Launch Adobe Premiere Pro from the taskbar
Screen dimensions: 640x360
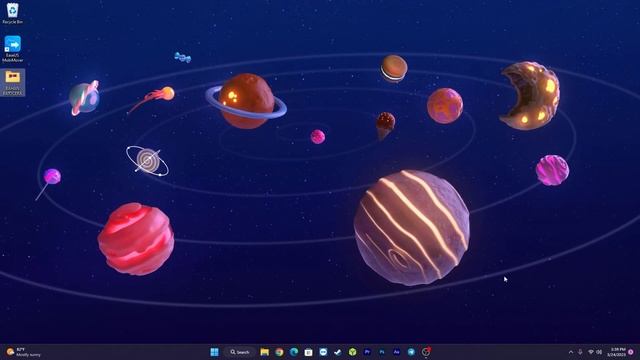pyautogui.click(x=367, y=352)
